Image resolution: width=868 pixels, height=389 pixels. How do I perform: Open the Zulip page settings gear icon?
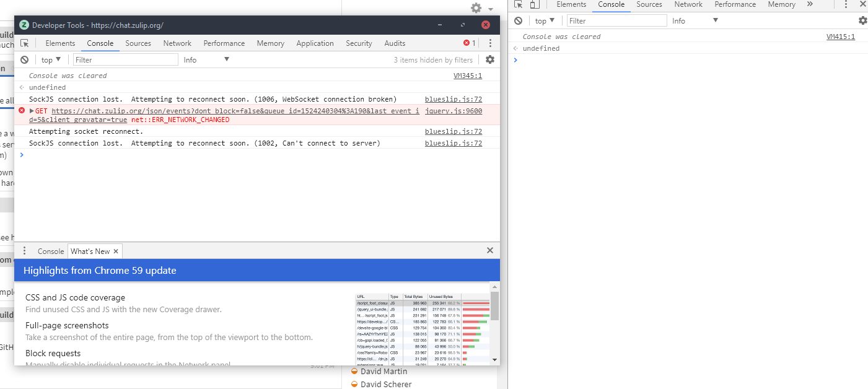(476, 8)
